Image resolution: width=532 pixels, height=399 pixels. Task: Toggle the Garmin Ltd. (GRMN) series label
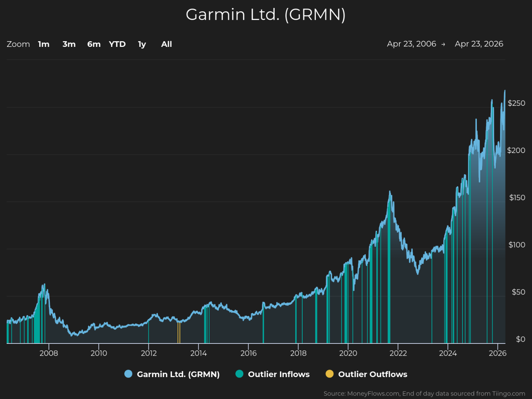178,374
